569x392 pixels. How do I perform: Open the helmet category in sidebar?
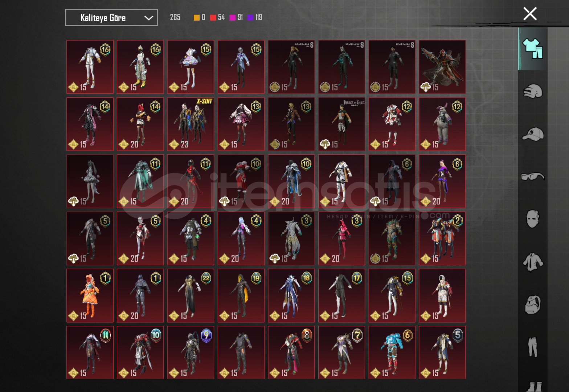click(x=533, y=91)
